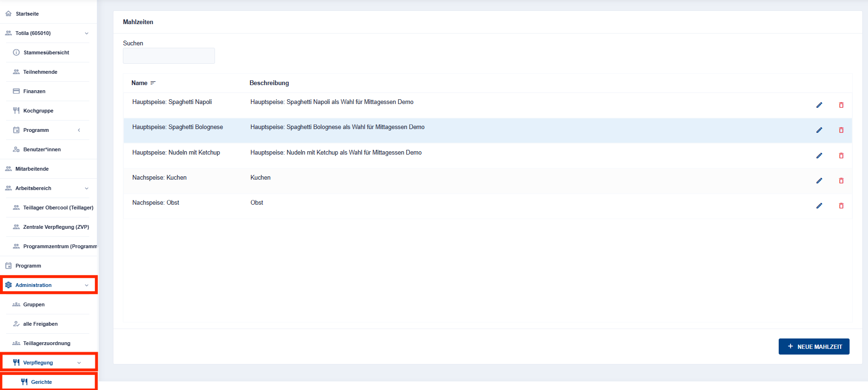
Task: Select 'Nachspeise: Kuchen' name cell
Action: pyautogui.click(x=159, y=177)
